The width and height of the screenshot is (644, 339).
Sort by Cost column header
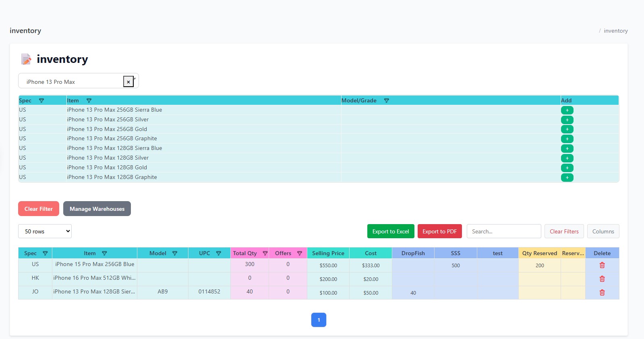tap(371, 253)
